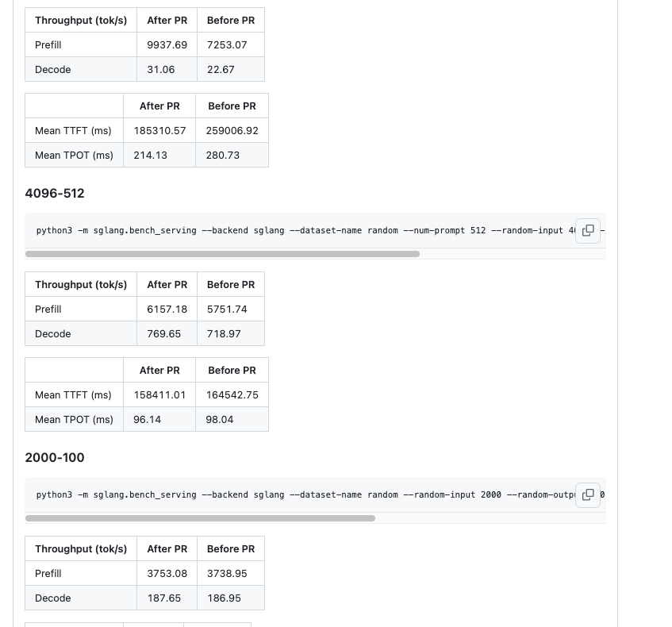Click the Mean TPOT (ms) row label
672x627 pixels.
coord(74,155)
